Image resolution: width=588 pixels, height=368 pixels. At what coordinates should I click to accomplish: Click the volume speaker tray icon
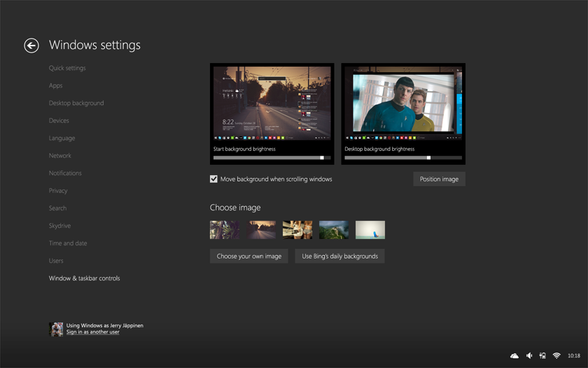coord(529,355)
